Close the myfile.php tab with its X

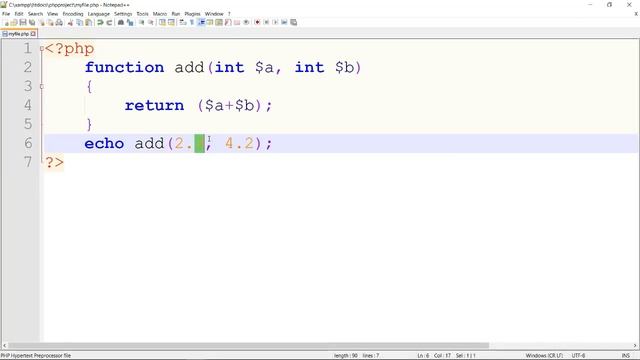33,34
